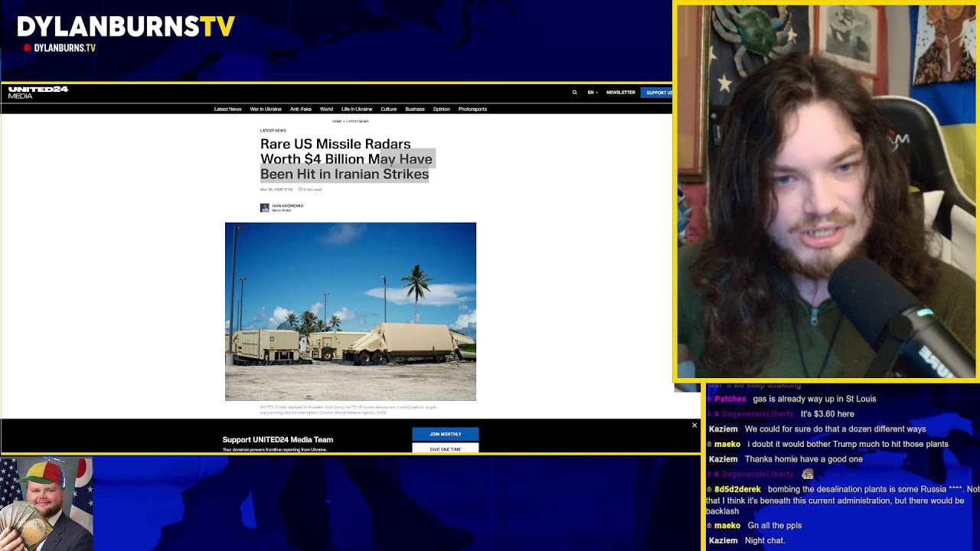
Task: Click 8d5d2derek's message about desalination plants
Action: (843, 500)
